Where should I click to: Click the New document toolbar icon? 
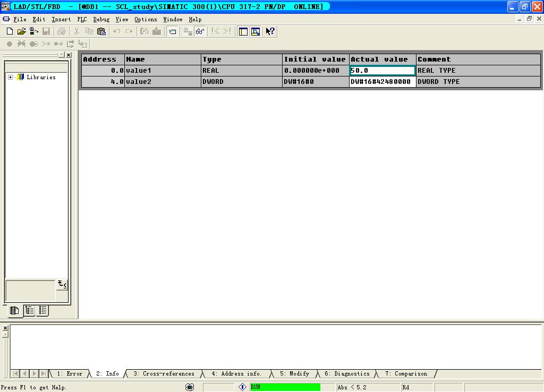pyautogui.click(x=10, y=31)
